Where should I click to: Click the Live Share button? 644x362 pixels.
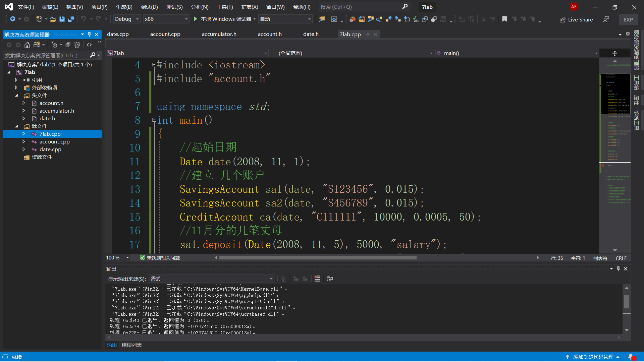(x=576, y=19)
